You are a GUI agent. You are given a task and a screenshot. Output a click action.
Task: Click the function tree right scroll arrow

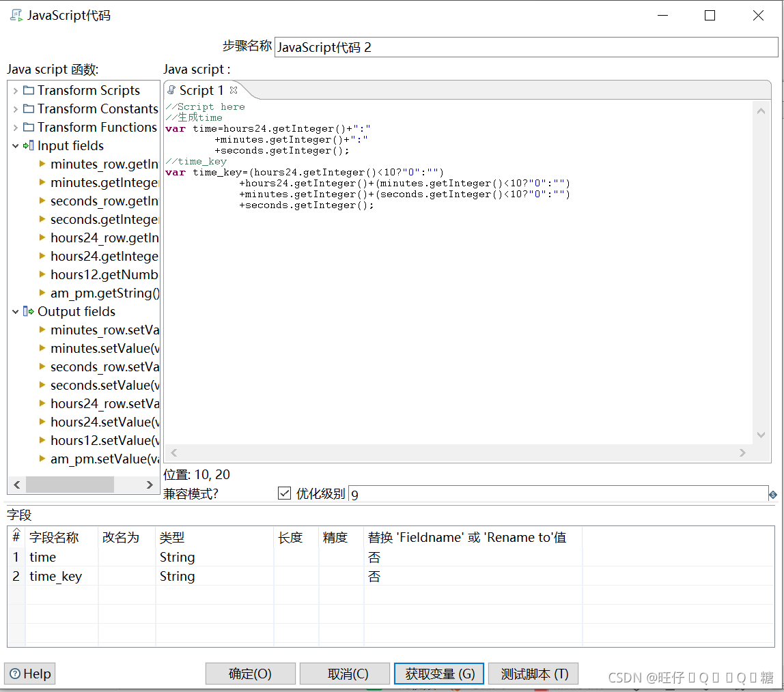pyautogui.click(x=150, y=485)
